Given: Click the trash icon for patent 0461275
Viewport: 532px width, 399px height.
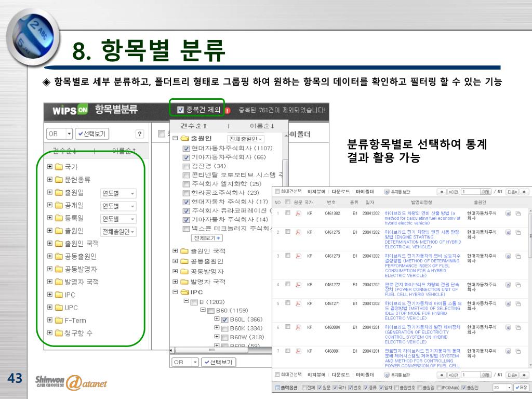Looking at the screenshot, I should [x=508, y=232].
